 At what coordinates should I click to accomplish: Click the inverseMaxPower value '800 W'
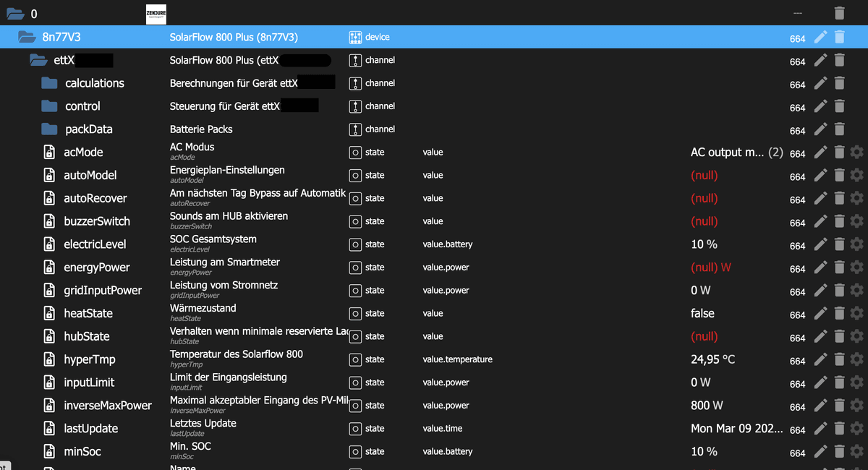[707, 406]
